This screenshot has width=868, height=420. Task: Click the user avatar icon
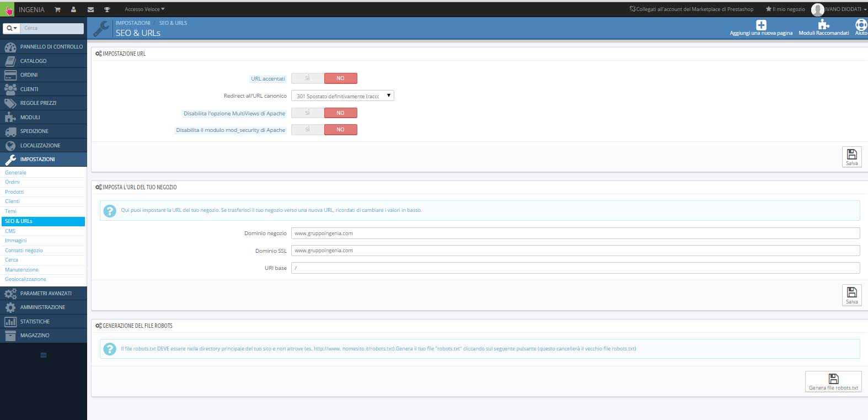(x=817, y=9)
